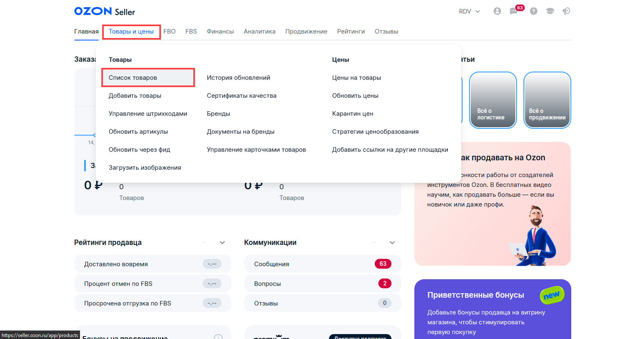Expand the RDV account dropdown
644x339 pixels.
pyautogui.click(x=470, y=11)
